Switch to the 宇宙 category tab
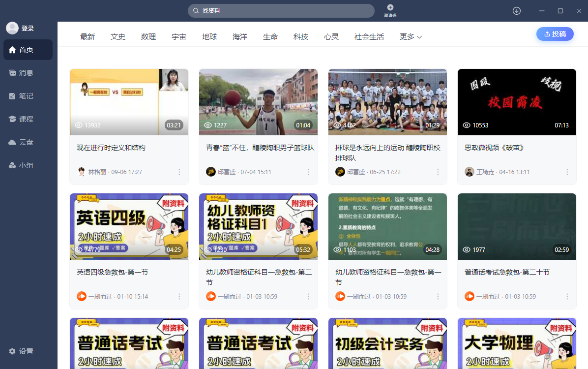Viewport: 588px width, 369px height. coord(178,37)
